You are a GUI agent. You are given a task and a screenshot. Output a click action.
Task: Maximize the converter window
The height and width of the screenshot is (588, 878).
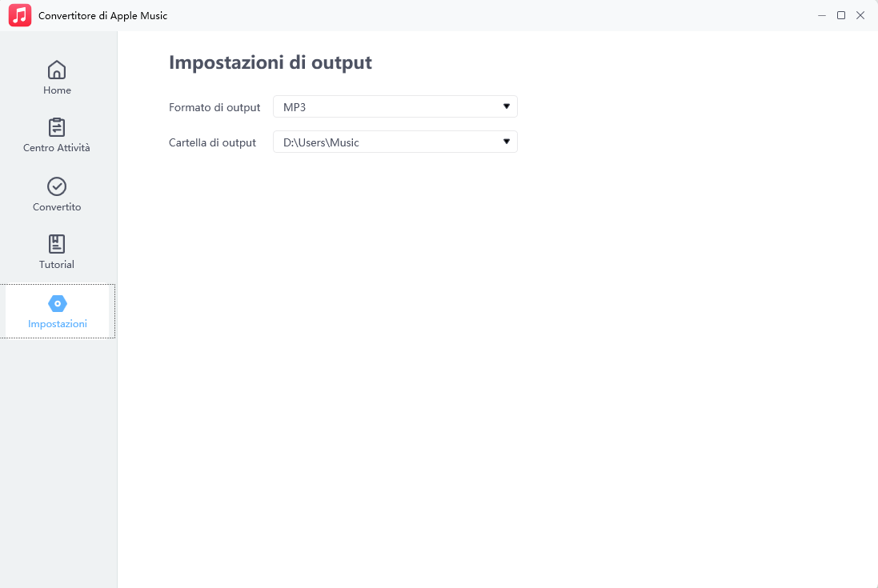point(841,15)
